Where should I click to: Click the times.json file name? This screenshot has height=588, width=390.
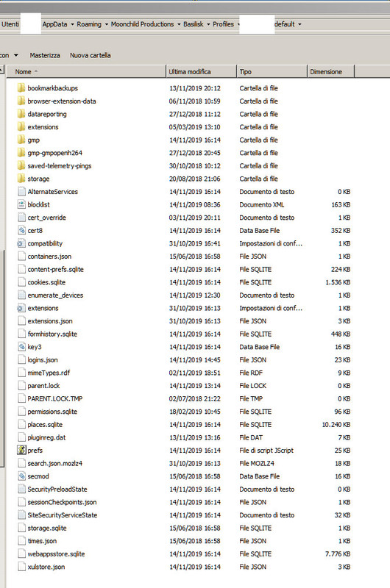42,541
